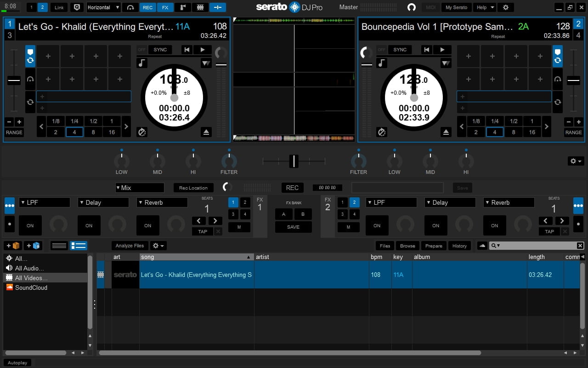
Task: Open the setup gear icon next to Help
Action: point(506,7)
